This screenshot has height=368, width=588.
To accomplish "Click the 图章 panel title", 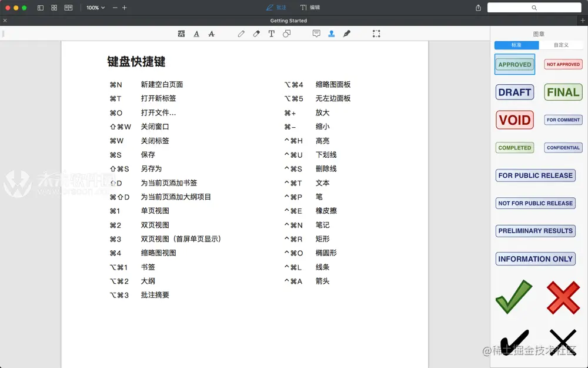I will pyautogui.click(x=539, y=34).
